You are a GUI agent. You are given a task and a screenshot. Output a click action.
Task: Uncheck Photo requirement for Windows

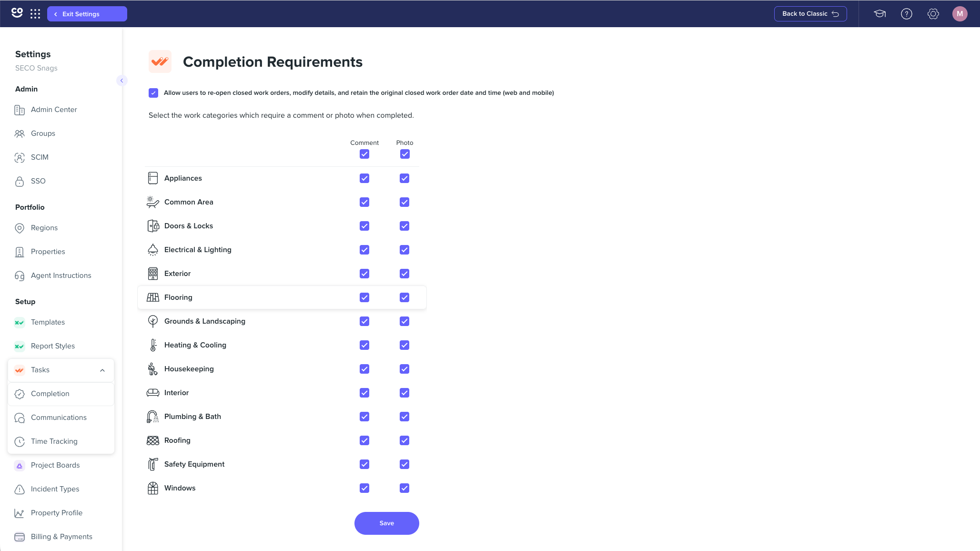pyautogui.click(x=404, y=488)
